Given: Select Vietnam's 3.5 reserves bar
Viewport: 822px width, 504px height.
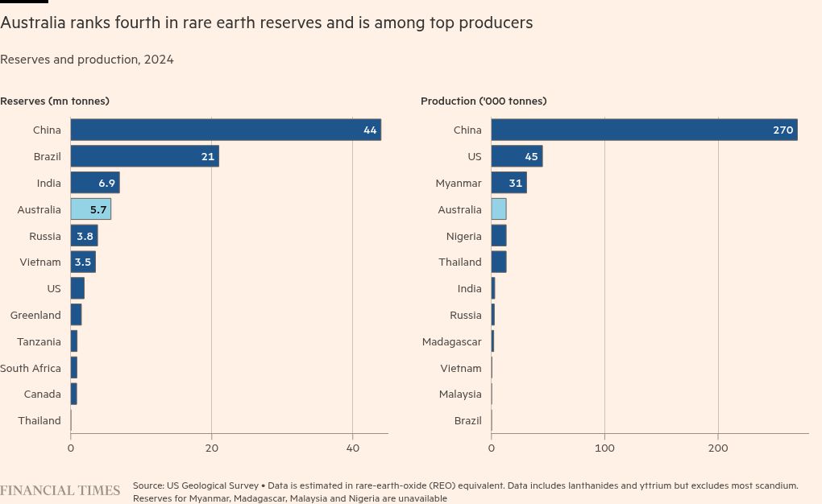Looking at the screenshot, I should point(83,262).
